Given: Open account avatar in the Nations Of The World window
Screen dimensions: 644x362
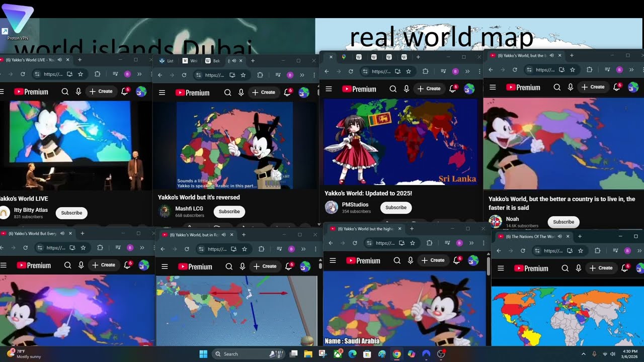Looking at the screenshot, I should point(640,268).
